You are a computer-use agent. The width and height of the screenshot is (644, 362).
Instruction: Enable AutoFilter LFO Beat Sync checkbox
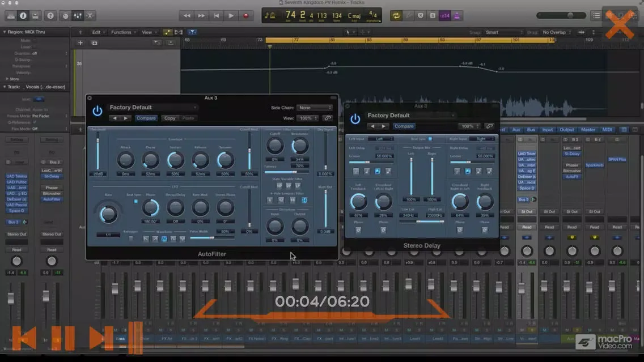136,202
